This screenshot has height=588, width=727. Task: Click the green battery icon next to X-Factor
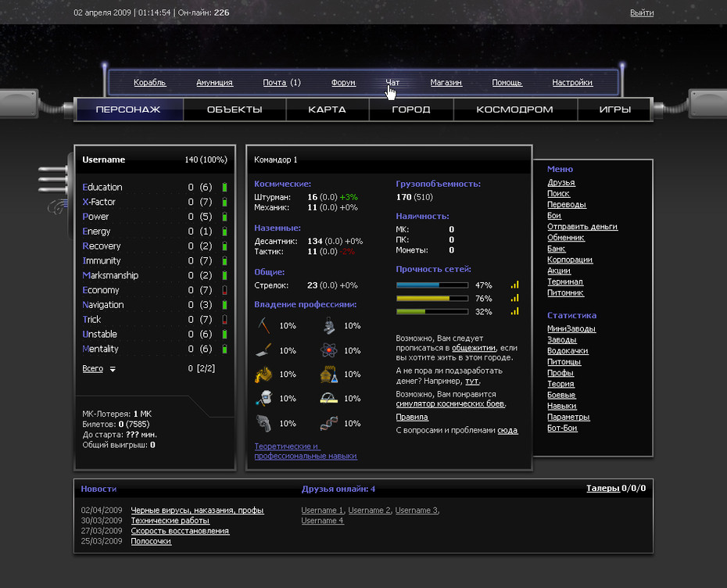pos(224,202)
